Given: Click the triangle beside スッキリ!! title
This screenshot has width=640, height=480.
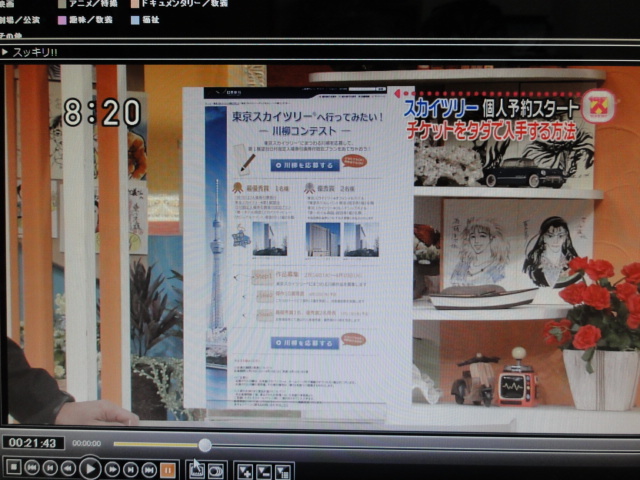Looking at the screenshot, I should (4, 52).
